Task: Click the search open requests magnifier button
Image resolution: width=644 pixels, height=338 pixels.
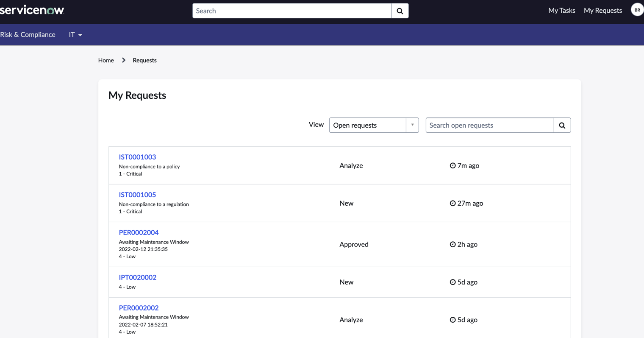Action: (x=562, y=125)
